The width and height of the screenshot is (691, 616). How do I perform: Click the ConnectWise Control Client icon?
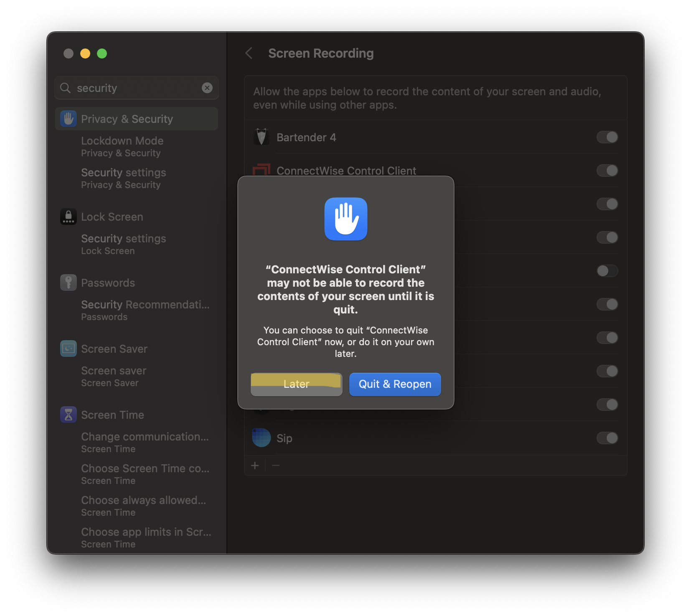(262, 170)
